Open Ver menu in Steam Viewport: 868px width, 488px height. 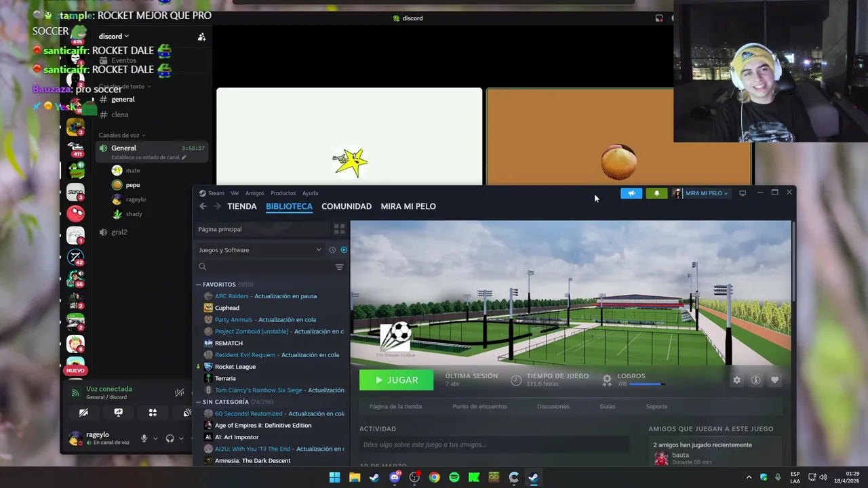point(235,193)
